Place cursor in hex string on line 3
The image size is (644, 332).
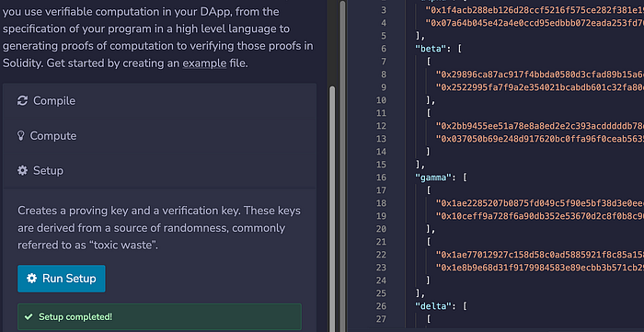coord(535,10)
